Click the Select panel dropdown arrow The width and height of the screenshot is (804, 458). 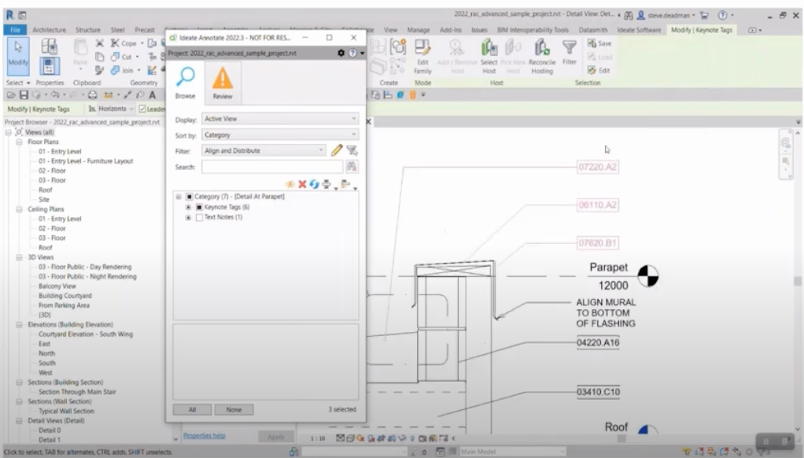[28, 83]
